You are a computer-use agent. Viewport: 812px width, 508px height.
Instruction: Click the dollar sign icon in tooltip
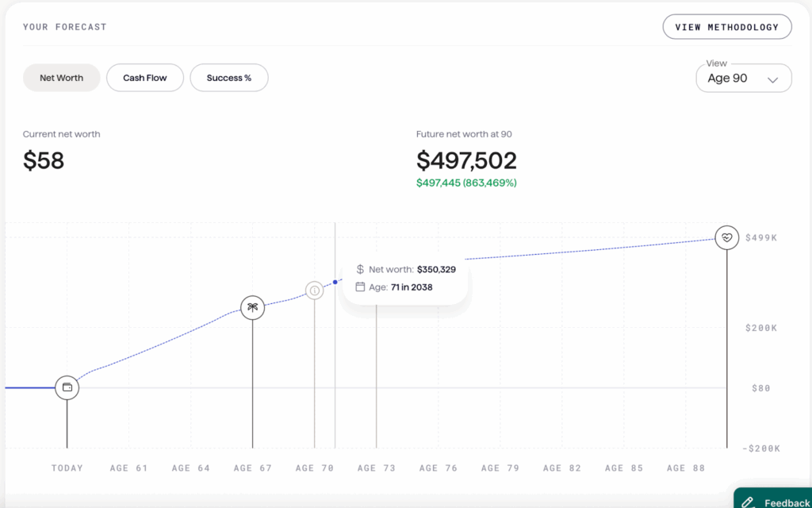[x=360, y=270]
